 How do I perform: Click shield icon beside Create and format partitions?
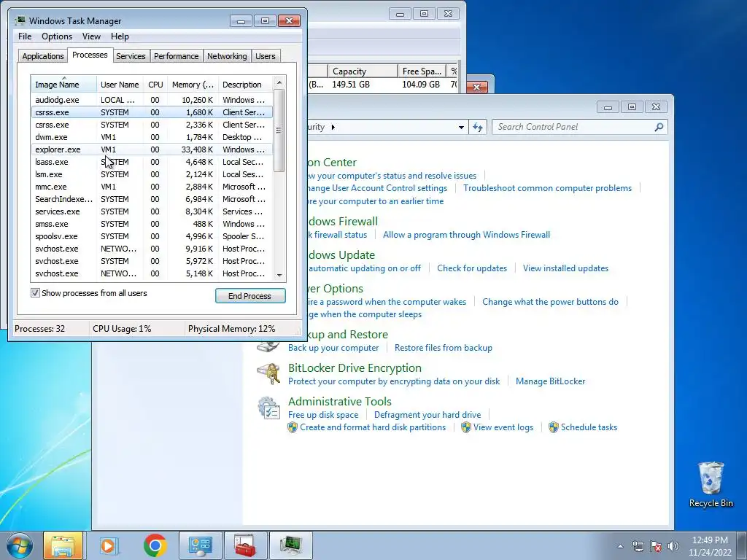coord(293,427)
